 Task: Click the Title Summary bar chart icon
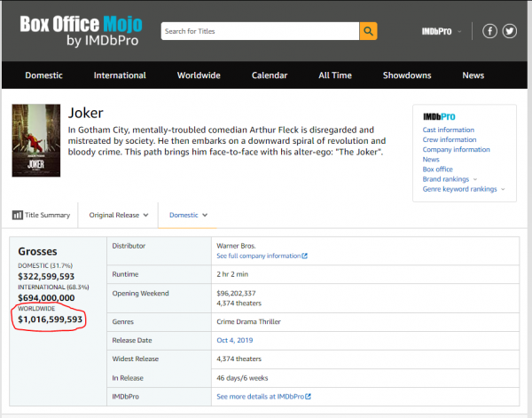coord(18,215)
